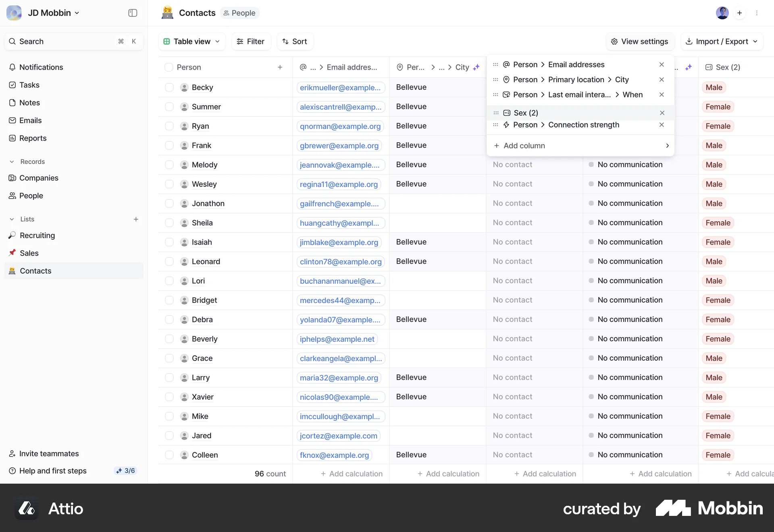Click the sparkle AI icon near the City column
The height and width of the screenshot is (532, 774).
pyautogui.click(x=477, y=67)
